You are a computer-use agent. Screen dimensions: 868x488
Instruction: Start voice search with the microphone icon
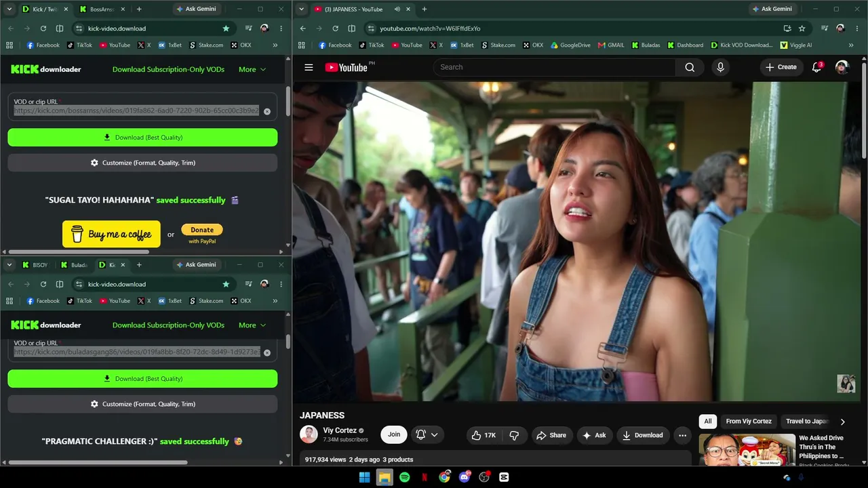[720, 67]
